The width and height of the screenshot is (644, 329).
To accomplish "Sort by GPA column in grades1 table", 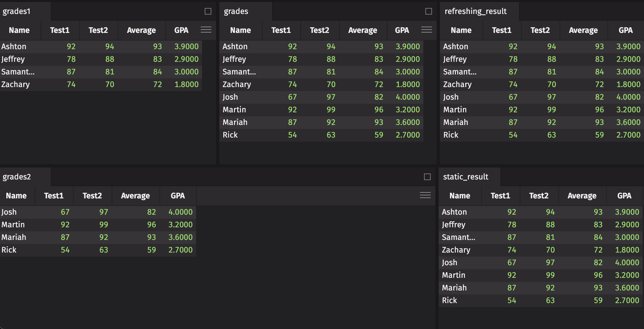I will pos(181,30).
